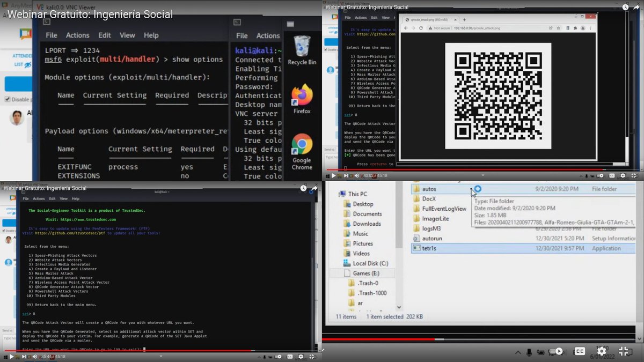Open View menu in msf6 terminal
Screen dimensions: 644x362
[x=127, y=35]
